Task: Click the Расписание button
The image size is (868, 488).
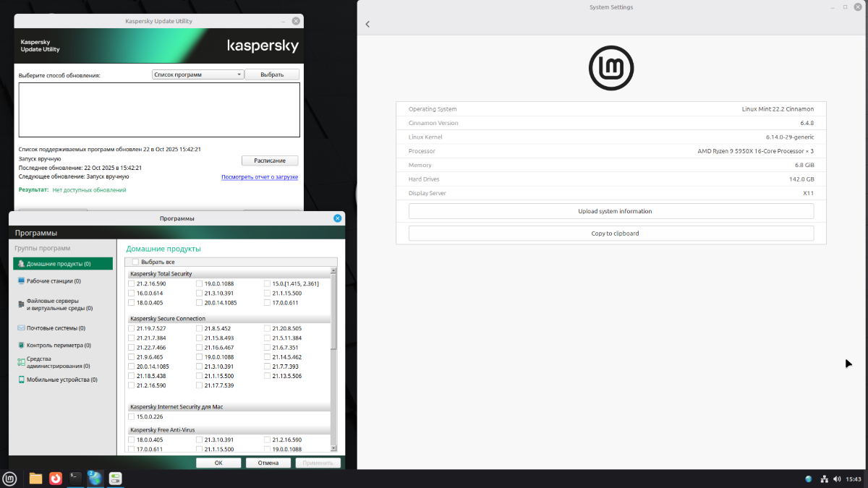Action: [269, 160]
